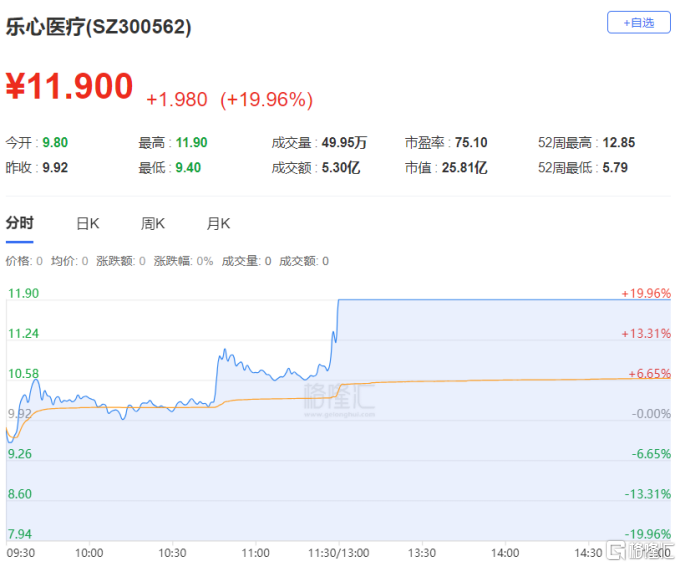
Task: Click the 14:00 time axis label
Action: pos(505,553)
